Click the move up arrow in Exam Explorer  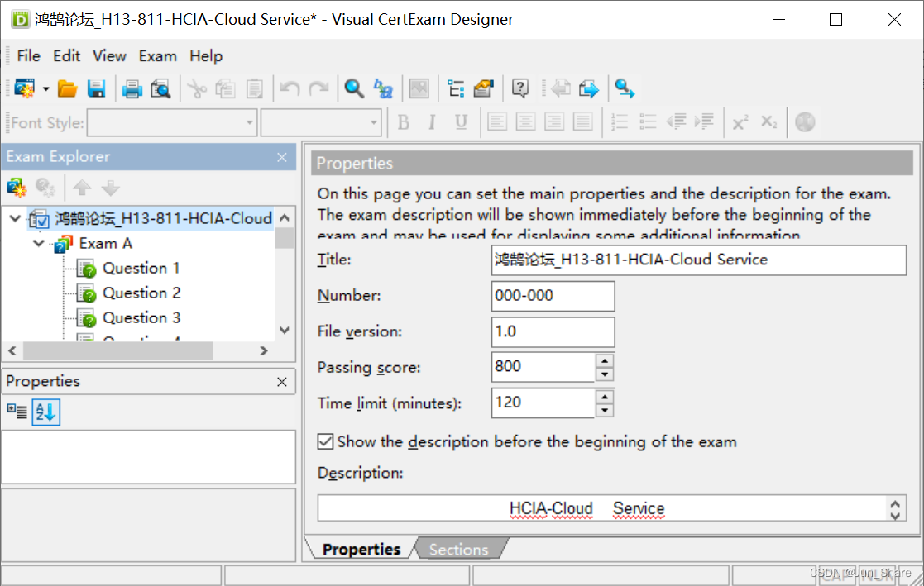[x=82, y=188]
